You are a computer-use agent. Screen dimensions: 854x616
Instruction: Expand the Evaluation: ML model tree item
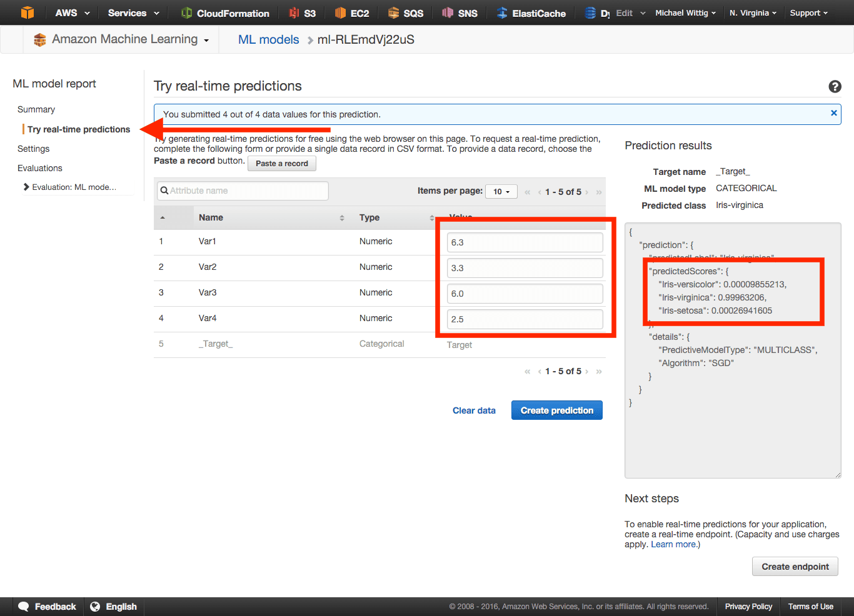[x=26, y=187]
